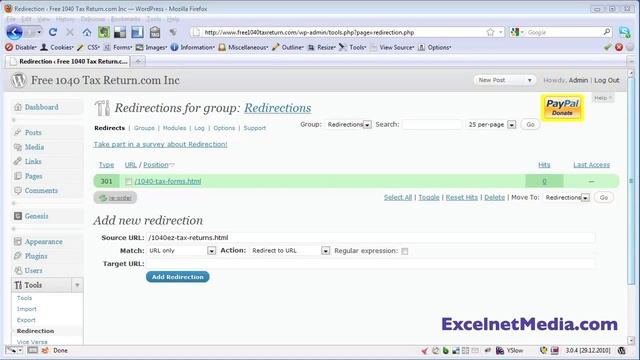Image resolution: width=640 pixels, height=360 pixels.
Task: Open Pages in the admin sidebar
Action: click(33, 176)
